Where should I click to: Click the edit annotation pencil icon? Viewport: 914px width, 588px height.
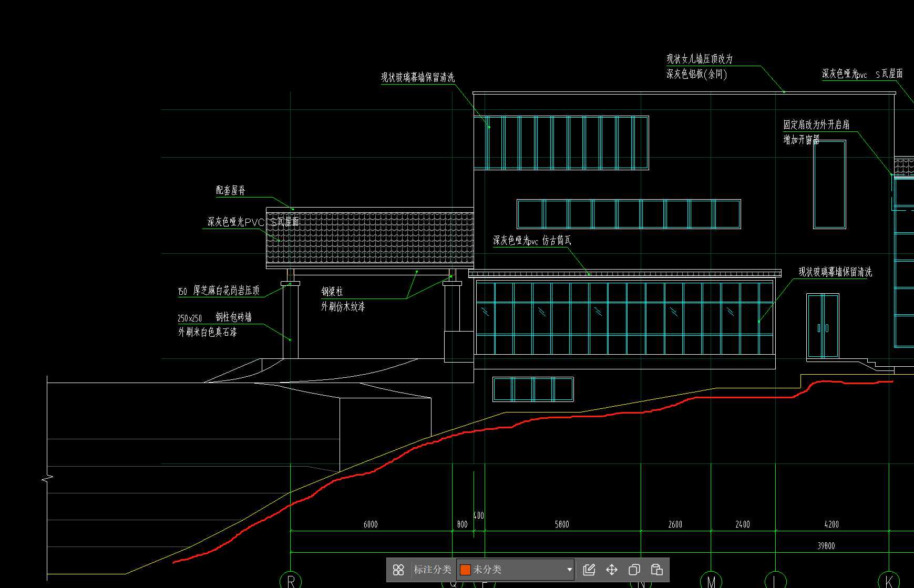pos(589,570)
